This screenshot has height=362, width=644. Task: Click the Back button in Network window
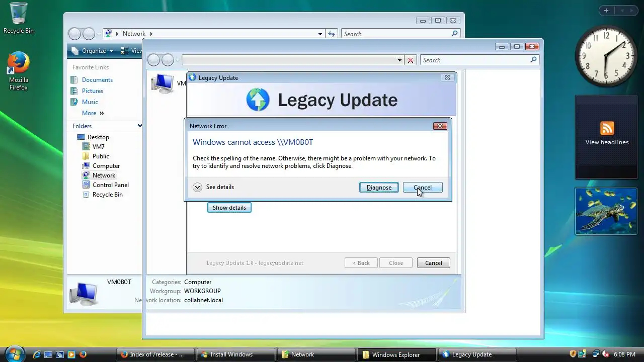[74, 34]
